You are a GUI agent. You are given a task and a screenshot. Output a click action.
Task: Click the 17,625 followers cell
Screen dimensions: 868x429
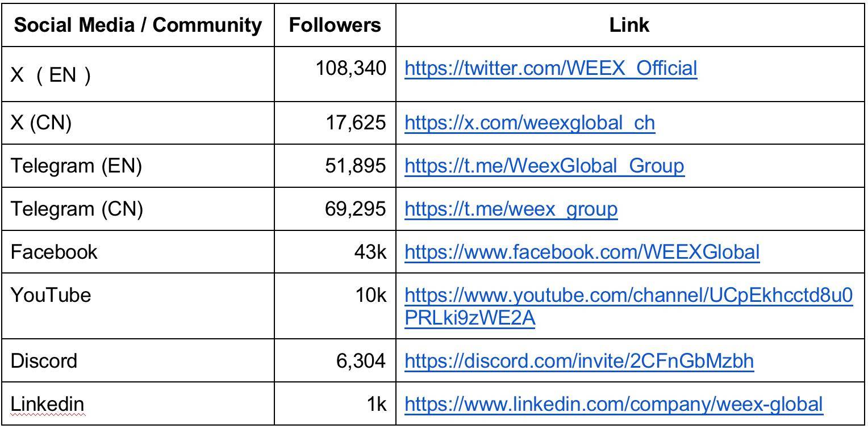[x=335, y=123]
